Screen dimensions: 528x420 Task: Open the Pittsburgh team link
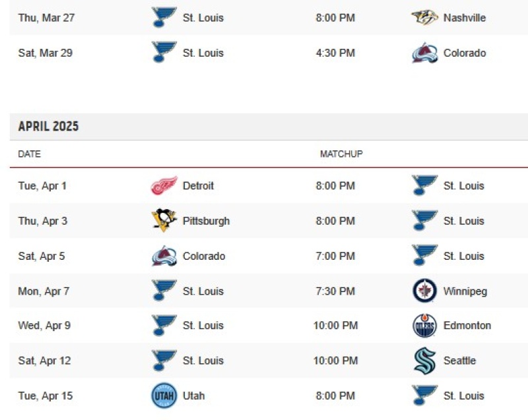[x=206, y=221]
